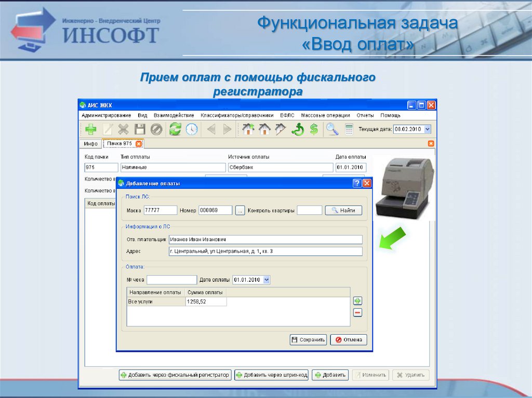Click the Сумма оплаты cell 1258,52
This screenshot has width=532, height=398.
coord(206,301)
